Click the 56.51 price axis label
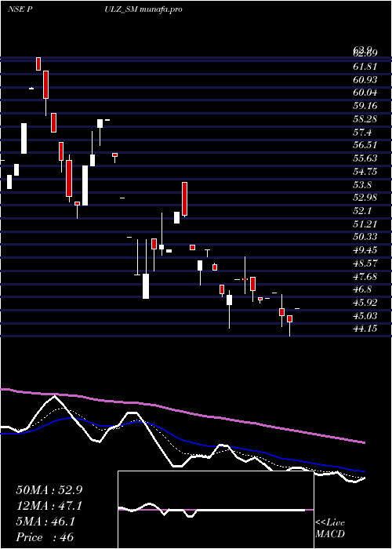Screen dimensions: 392x549 tap(365, 146)
